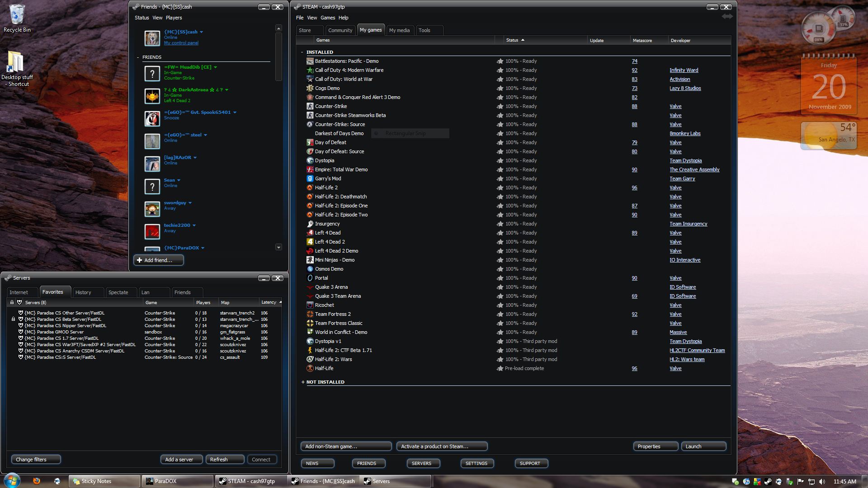Click the Team Fortress 2 game icon
The height and width of the screenshot is (488, 868).
click(x=310, y=314)
